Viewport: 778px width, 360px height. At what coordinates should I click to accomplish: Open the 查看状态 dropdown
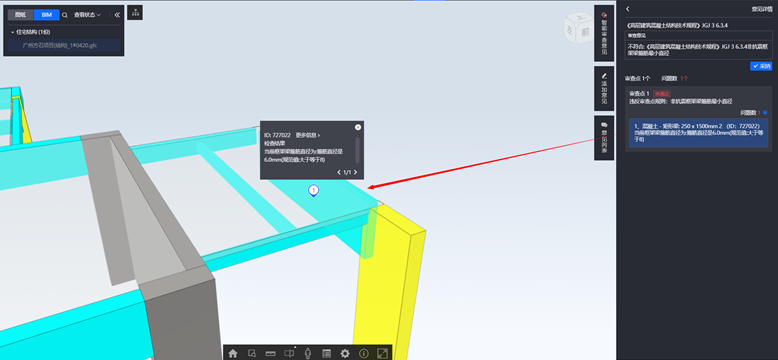[87, 15]
